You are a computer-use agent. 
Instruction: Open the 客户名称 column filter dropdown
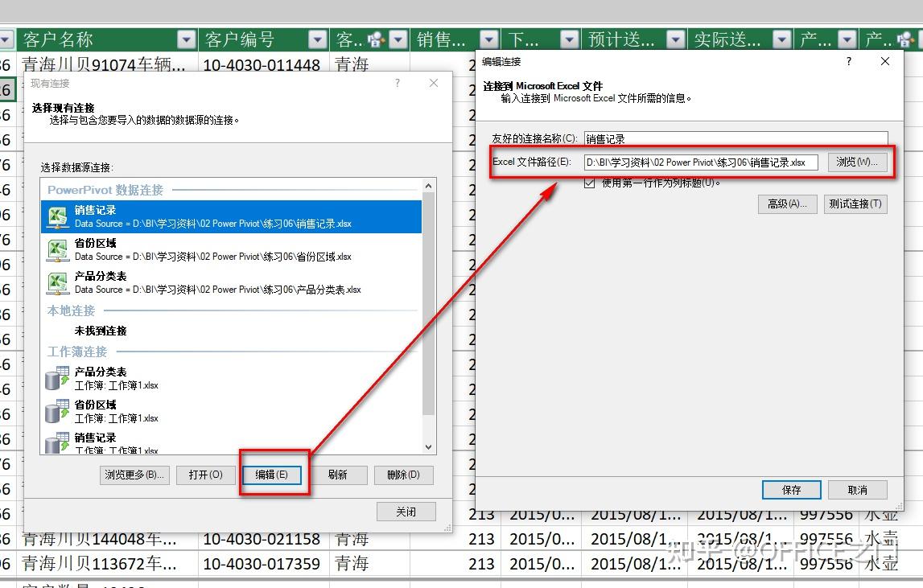[x=187, y=38]
